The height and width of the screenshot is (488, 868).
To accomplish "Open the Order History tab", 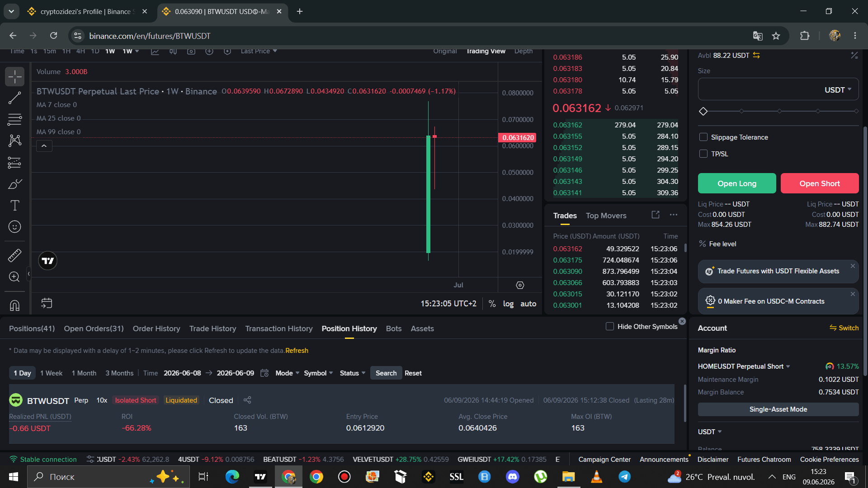I will tap(156, 328).
